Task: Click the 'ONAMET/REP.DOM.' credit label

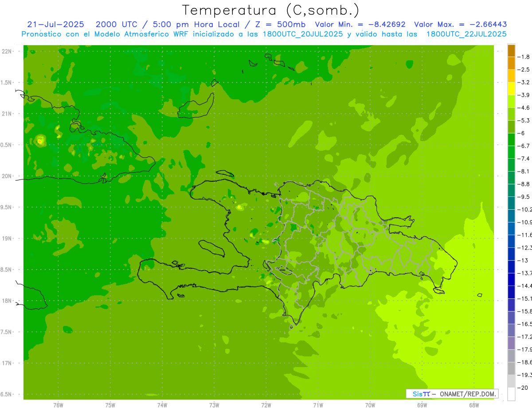Action: pyautogui.click(x=467, y=394)
